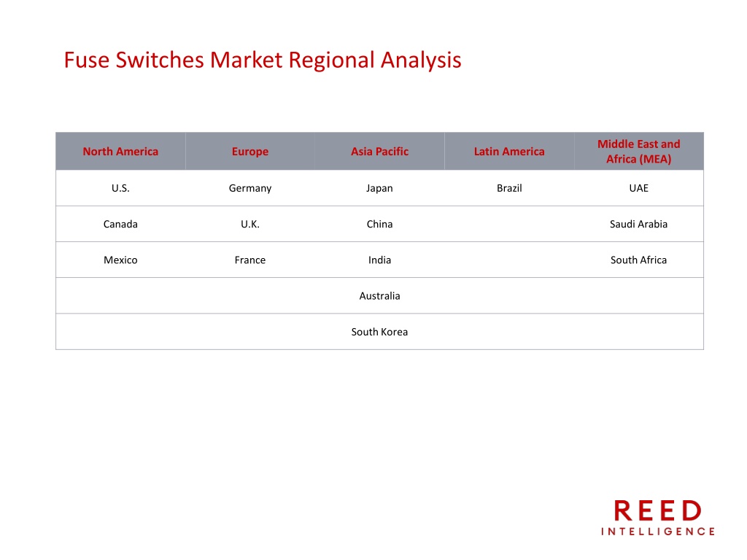Viewport: 747px width, 560px height.
Task: Select the India table cell
Action: click(x=379, y=260)
